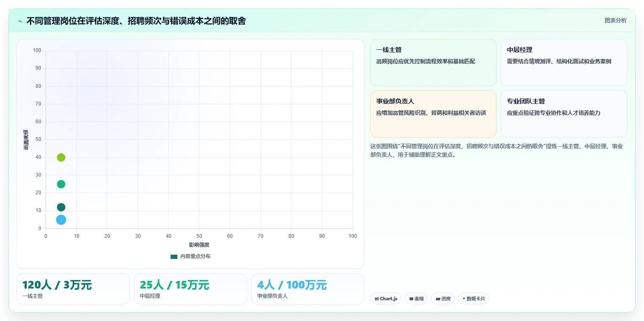
Task: Click the summary paragraph starting 这张图围绕
Action: coord(497,150)
